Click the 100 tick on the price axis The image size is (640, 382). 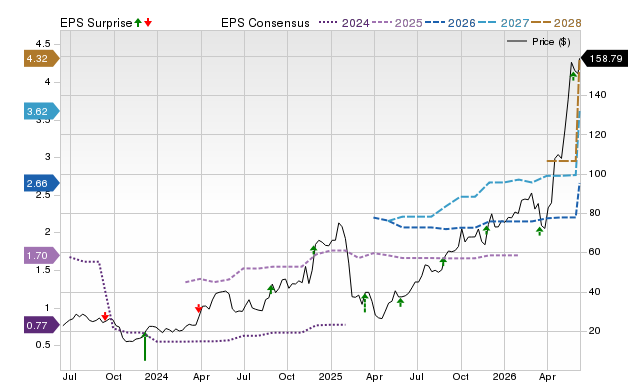(x=597, y=173)
